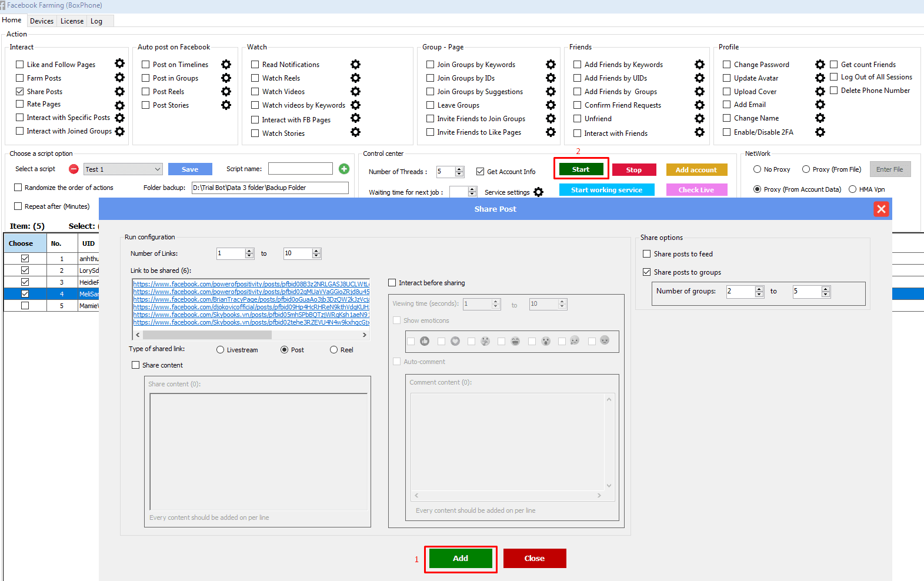Viewport: 924px width, 581px height.
Task: Open settings gear for Post on Timelines
Action: pos(226,64)
